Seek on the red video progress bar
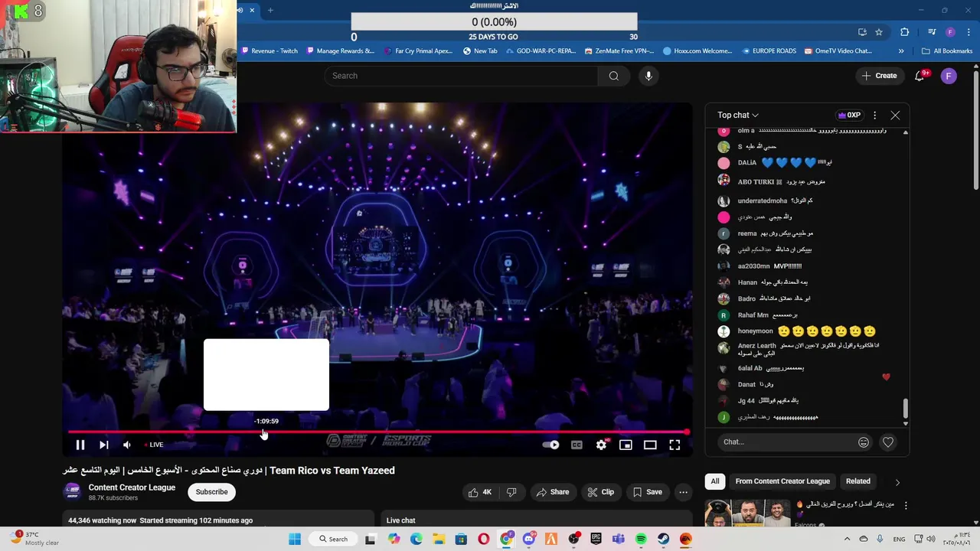The image size is (980, 551). pos(379,432)
